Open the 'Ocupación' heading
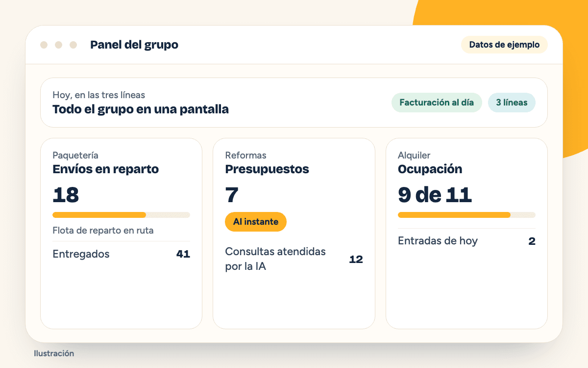The width and height of the screenshot is (588, 368). (430, 169)
